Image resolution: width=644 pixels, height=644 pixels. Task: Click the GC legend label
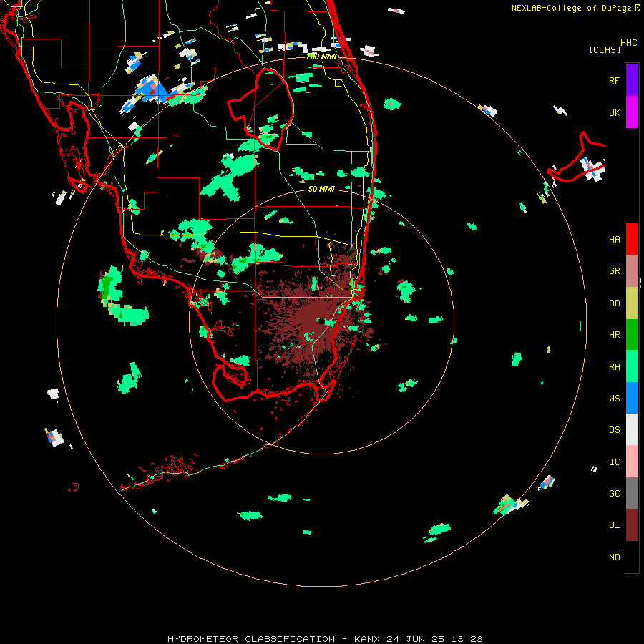(614, 494)
